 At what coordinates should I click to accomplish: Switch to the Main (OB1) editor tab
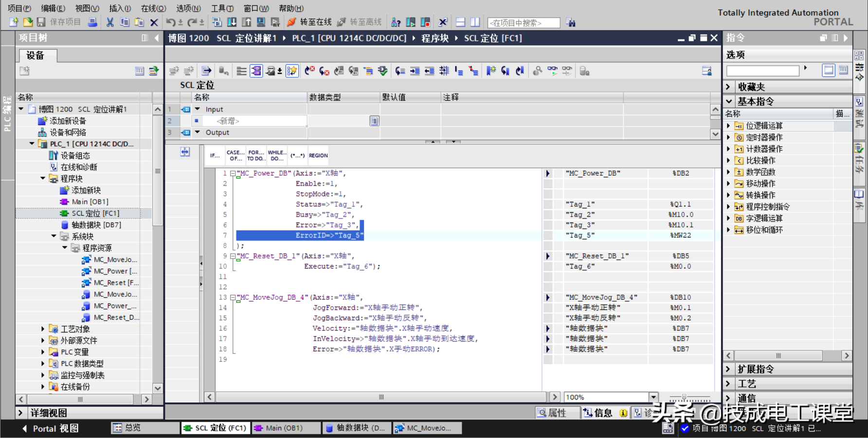[284, 428]
